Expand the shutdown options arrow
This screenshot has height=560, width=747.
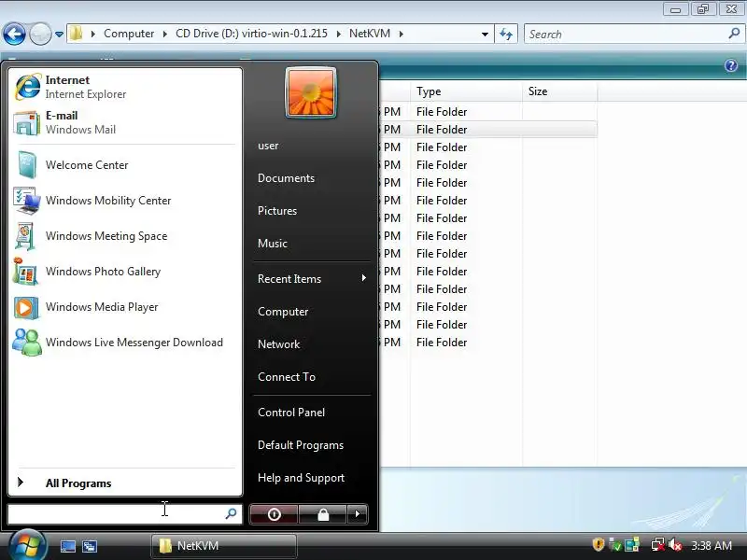tap(358, 514)
